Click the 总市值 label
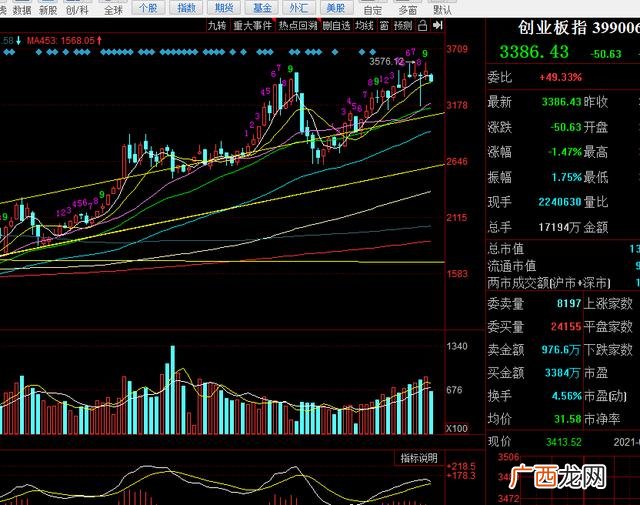 (506, 249)
